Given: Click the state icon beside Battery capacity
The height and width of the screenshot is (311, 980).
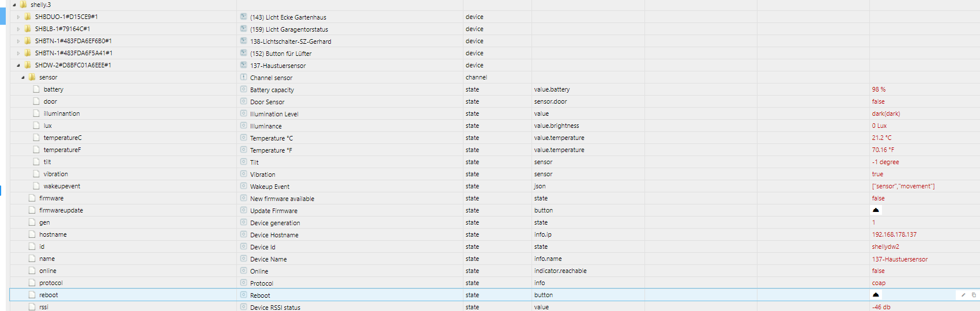Looking at the screenshot, I should [x=243, y=89].
